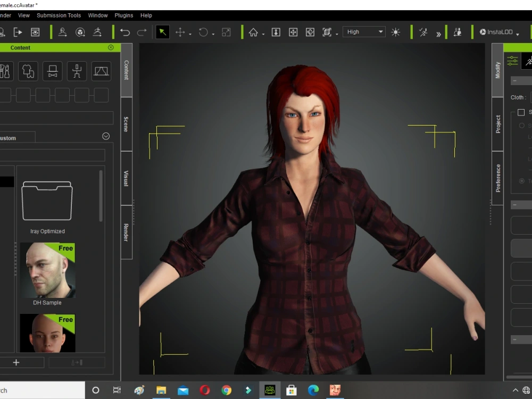Open the High quality dropdown

click(x=364, y=32)
